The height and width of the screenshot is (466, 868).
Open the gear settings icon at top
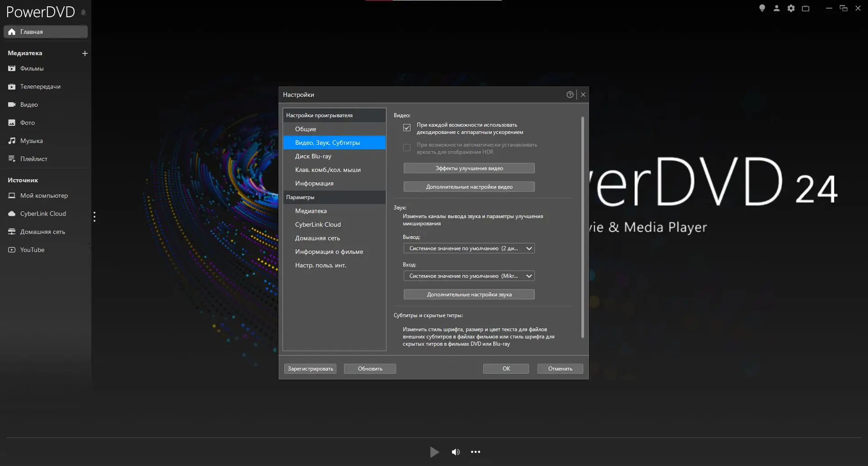click(791, 8)
